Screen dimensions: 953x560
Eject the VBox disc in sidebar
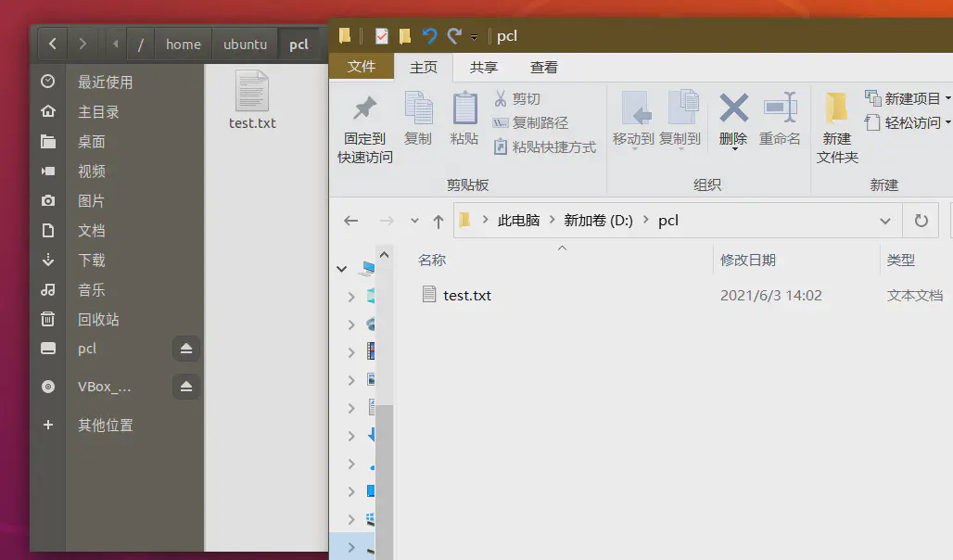click(186, 387)
